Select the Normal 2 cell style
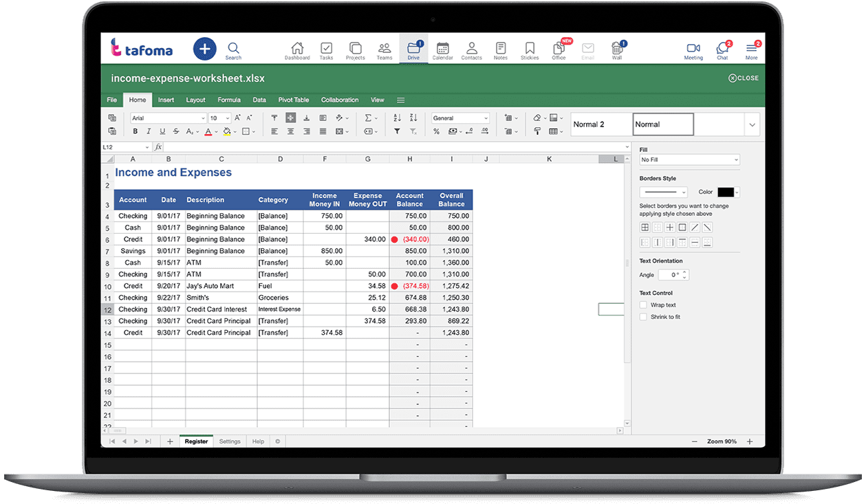 [600, 124]
